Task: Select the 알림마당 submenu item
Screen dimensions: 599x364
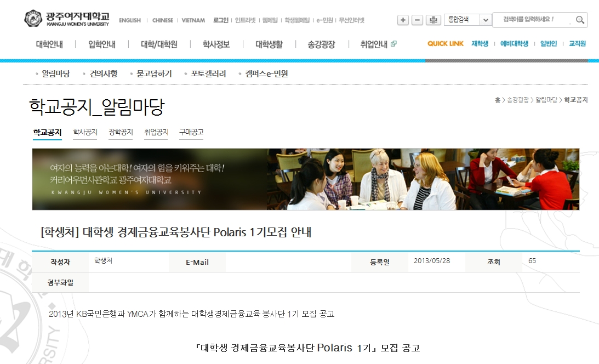Action: pyautogui.click(x=56, y=73)
